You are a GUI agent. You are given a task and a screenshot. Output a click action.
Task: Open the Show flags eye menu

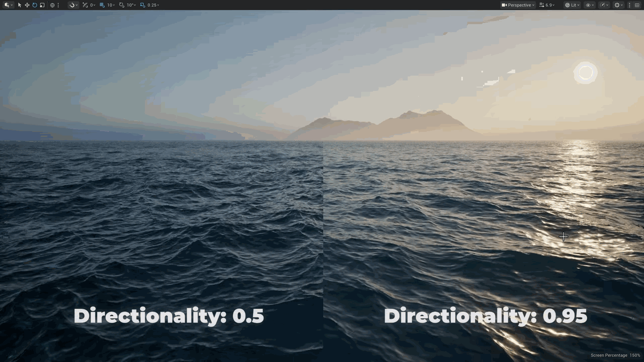[x=590, y=5]
